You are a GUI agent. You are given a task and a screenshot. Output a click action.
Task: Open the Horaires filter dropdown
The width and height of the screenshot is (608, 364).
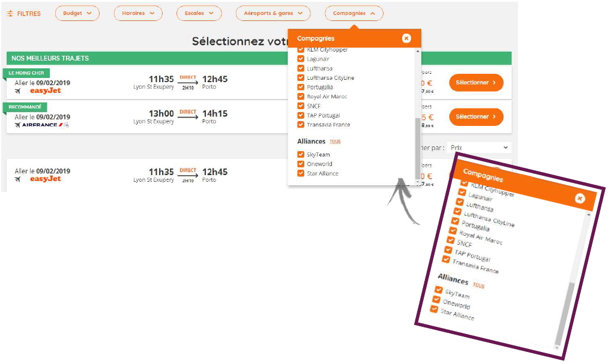click(x=138, y=13)
